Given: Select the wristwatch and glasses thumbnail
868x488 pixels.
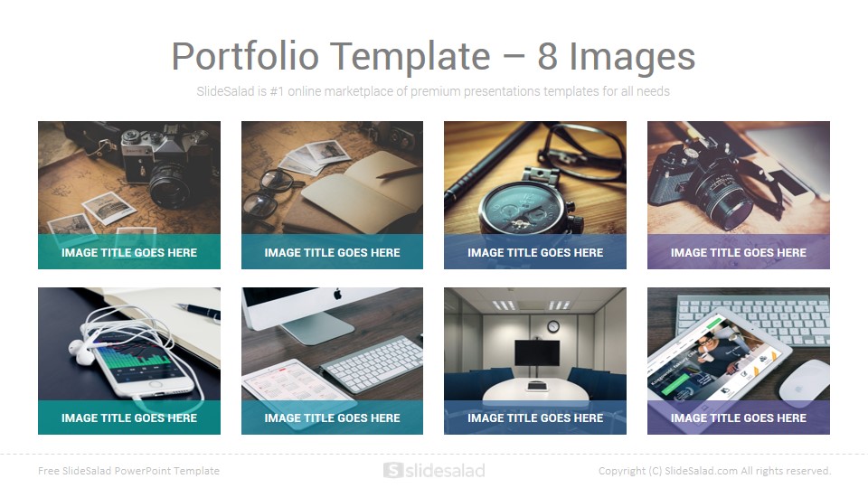Looking at the screenshot, I should coord(535,178).
